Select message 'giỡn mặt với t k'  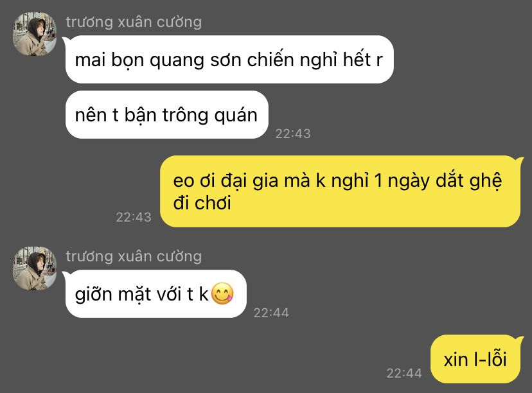155,293
